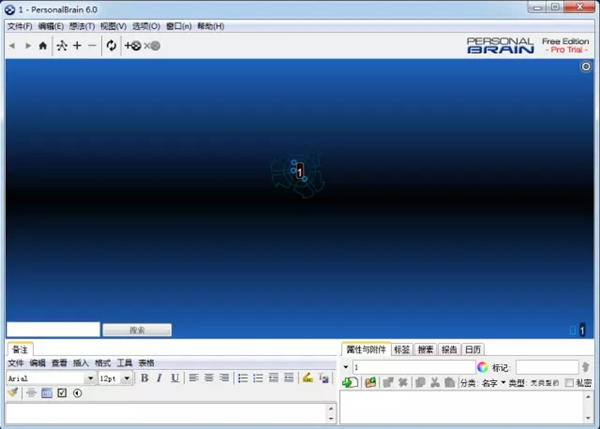This screenshot has width=600, height=429.
Task: Click the circular toggle at plex top-right corner
Action: [x=587, y=67]
